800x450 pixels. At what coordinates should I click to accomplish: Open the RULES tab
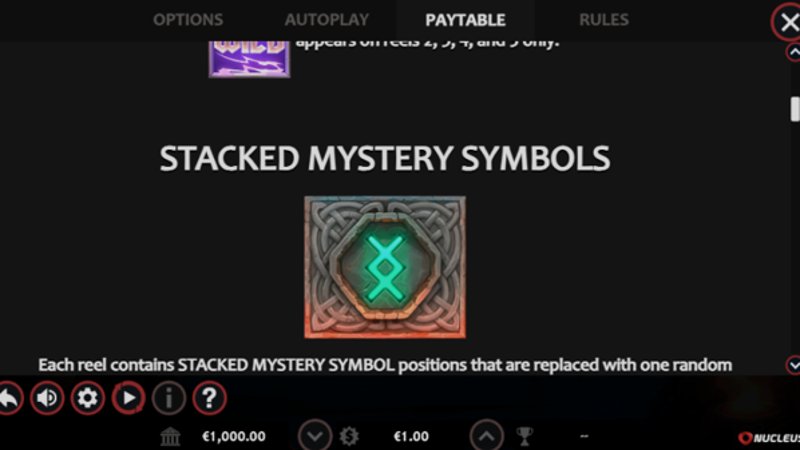(x=604, y=20)
